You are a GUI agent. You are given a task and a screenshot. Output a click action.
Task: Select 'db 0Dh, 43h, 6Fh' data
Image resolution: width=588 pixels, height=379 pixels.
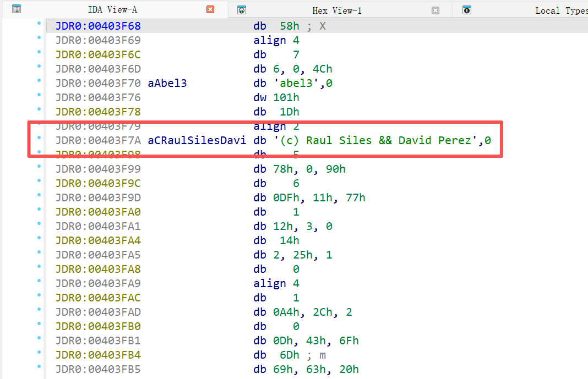[306, 341]
